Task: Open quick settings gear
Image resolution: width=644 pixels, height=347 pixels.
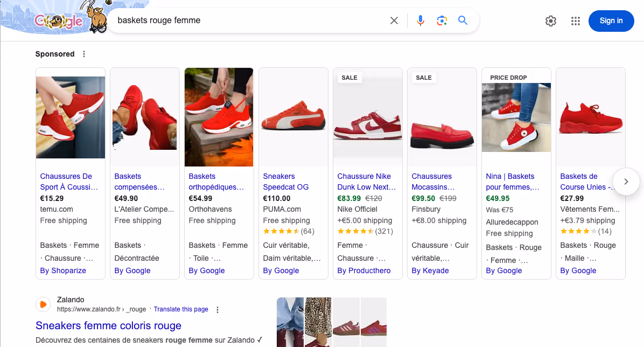Action: point(551,21)
